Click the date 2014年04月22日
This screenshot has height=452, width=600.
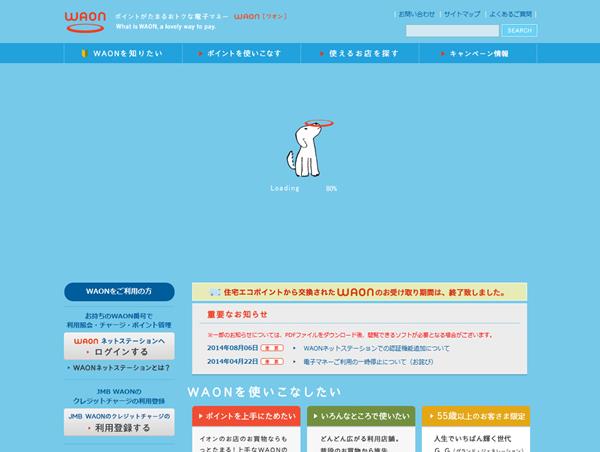(x=233, y=361)
